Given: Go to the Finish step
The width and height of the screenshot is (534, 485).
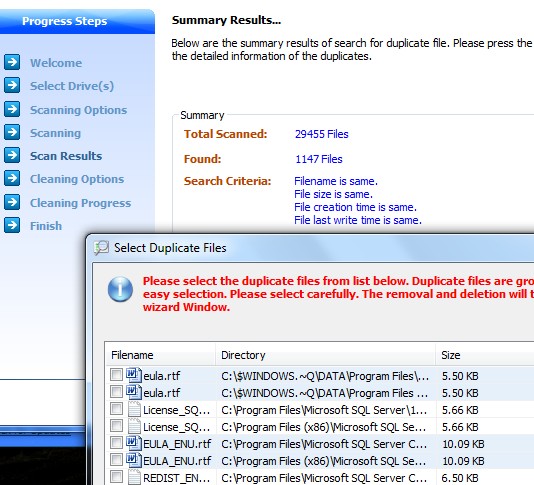Looking at the screenshot, I should [46, 226].
